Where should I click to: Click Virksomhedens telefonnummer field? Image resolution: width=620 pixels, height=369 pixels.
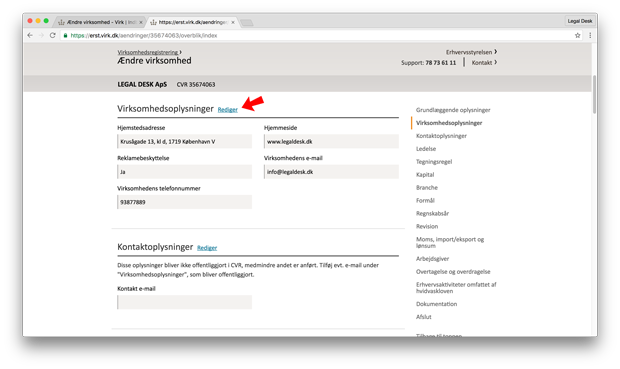(x=184, y=202)
